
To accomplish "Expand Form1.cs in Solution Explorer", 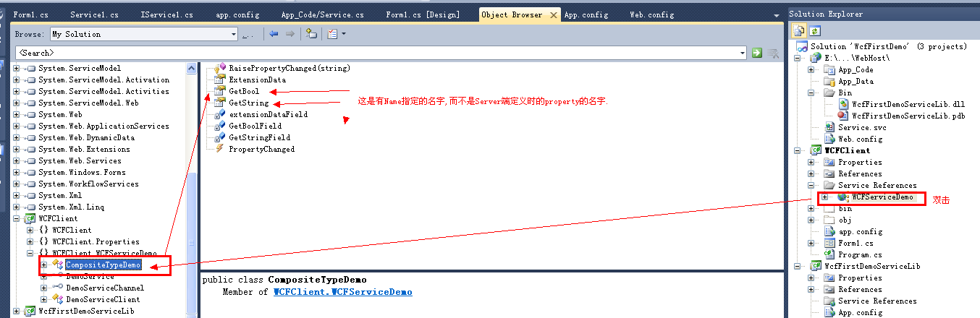I will click(811, 243).
